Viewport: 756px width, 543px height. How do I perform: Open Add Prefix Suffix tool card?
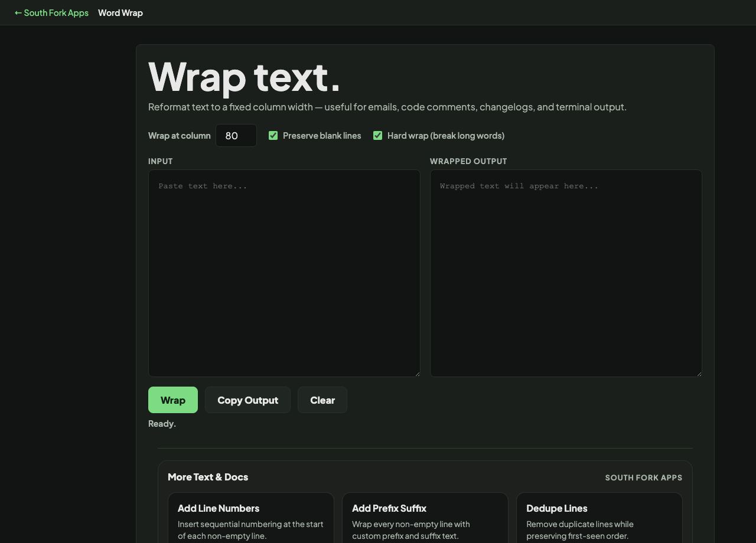tap(425, 518)
